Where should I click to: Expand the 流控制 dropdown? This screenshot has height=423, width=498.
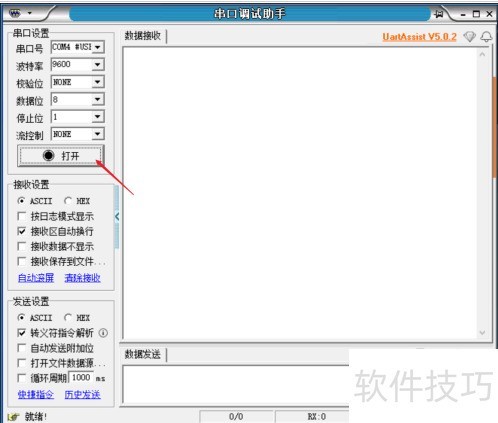click(98, 134)
